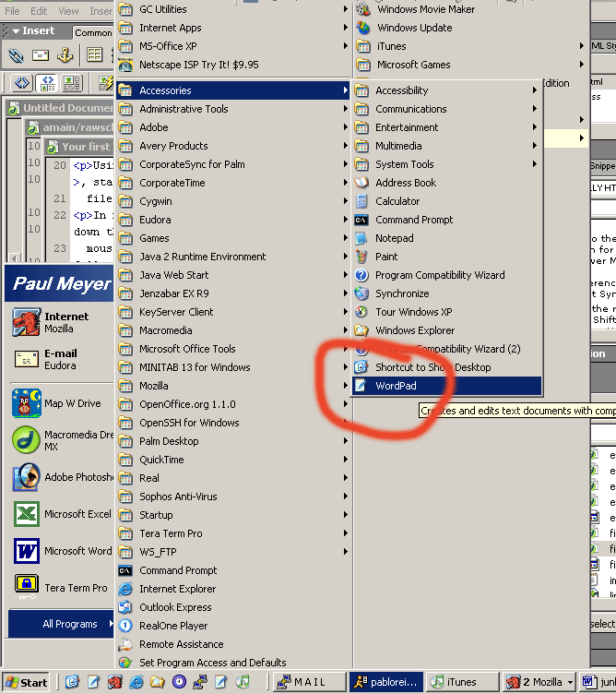This screenshot has width=616, height=694.
Task: Click the Tour Windows XP icon
Action: (x=361, y=312)
